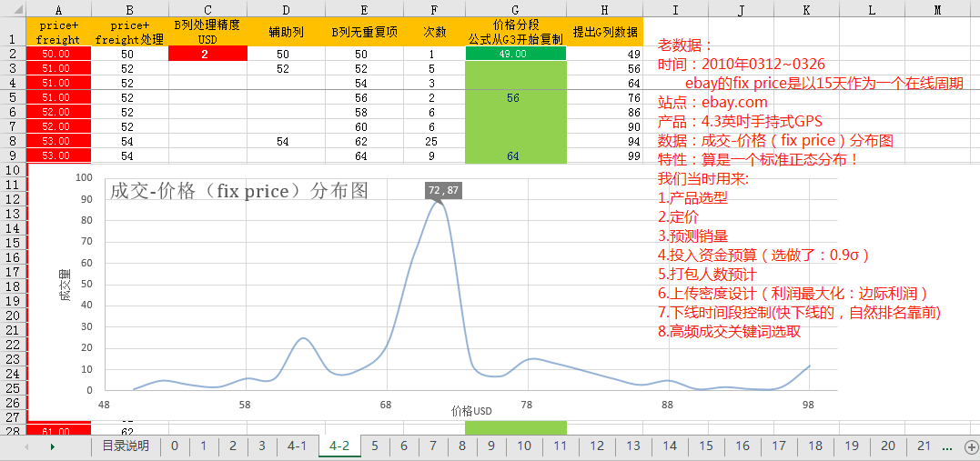Select the 价格USD horizontal axis title
Image resolution: width=980 pixels, height=461 pixels.
[471, 411]
